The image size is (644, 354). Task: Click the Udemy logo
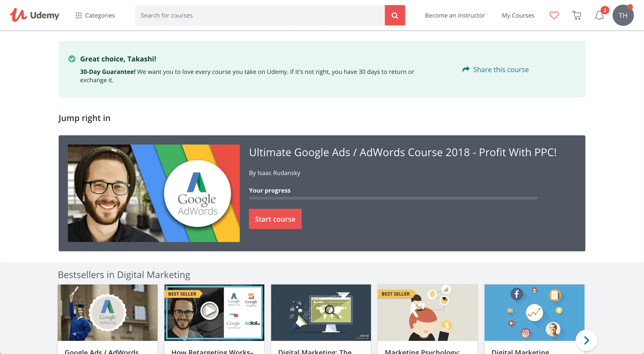point(35,15)
